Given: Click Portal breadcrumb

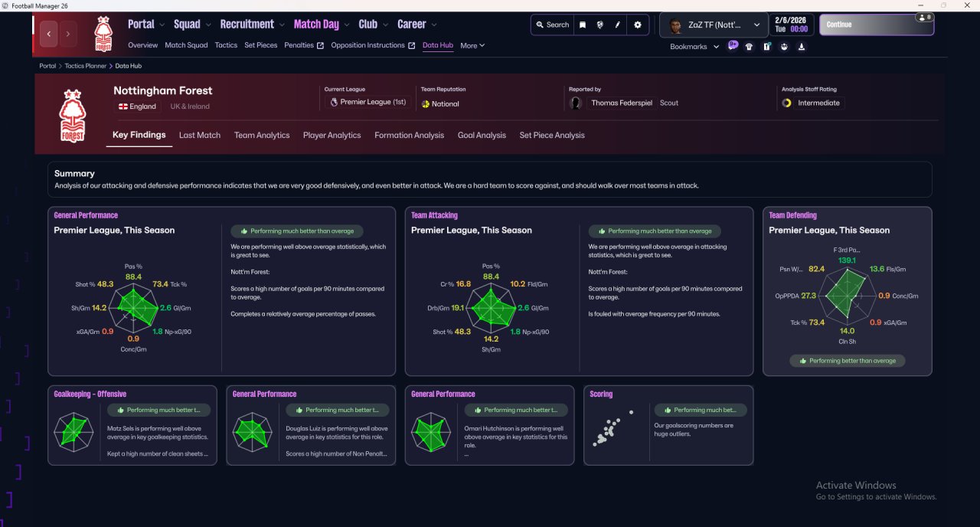Looking at the screenshot, I should [47, 66].
